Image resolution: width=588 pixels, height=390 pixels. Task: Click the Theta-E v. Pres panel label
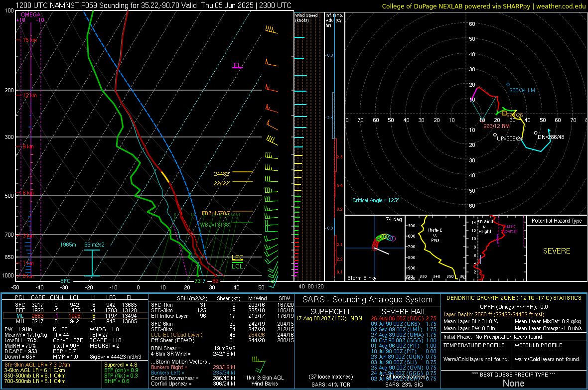pyautogui.click(x=435, y=235)
